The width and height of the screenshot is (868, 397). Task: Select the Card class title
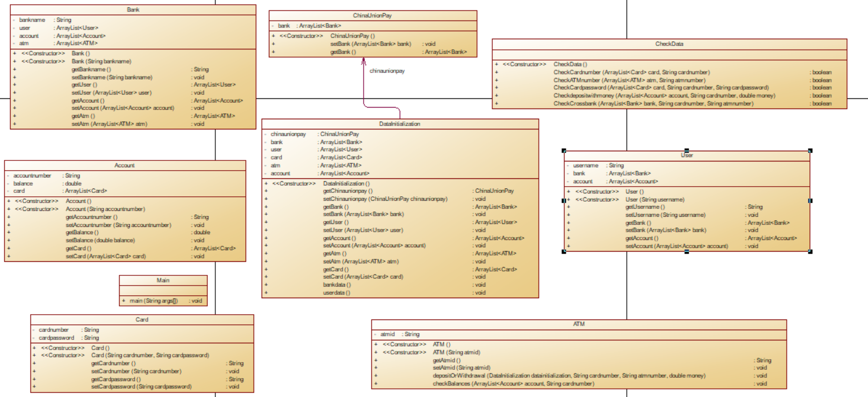(x=142, y=319)
